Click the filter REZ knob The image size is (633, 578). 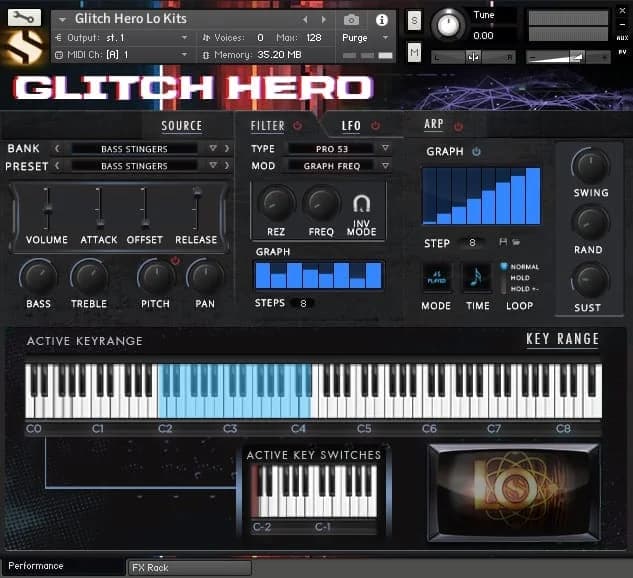(x=276, y=204)
